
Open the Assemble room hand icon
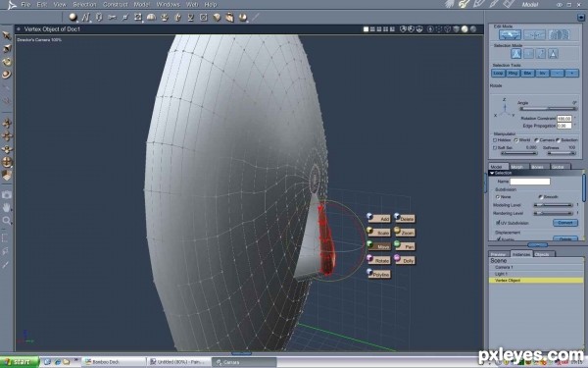click(x=451, y=4)
